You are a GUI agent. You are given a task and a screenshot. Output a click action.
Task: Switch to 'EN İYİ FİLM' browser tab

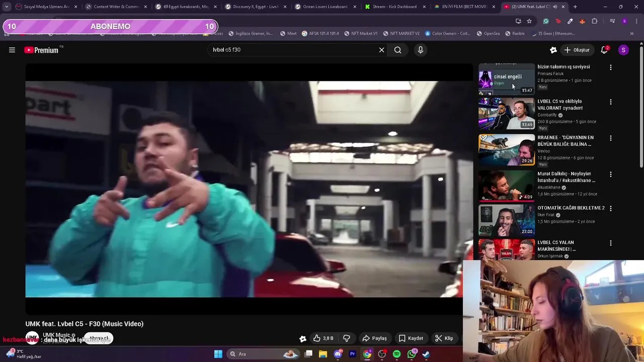pyautogui.click(x=464, y=7)
